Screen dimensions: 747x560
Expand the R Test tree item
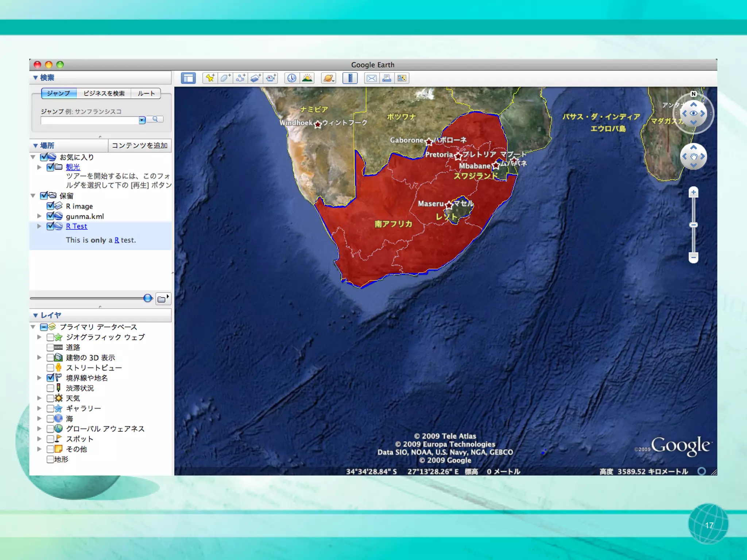(x=39, y=226)
